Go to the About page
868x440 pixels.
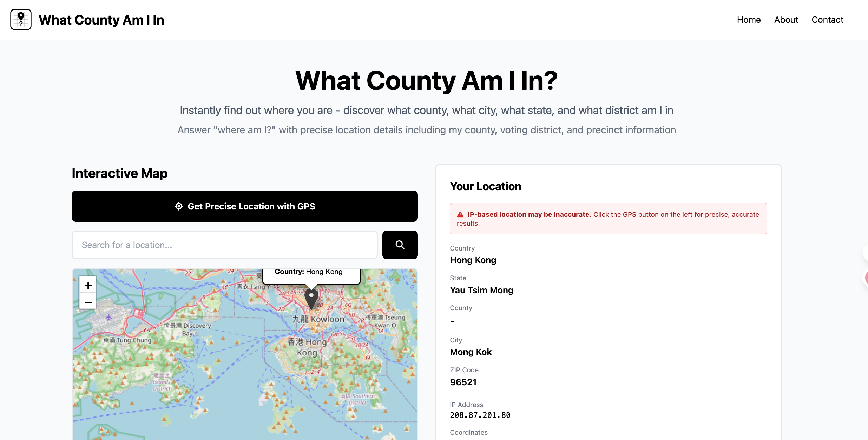[x=786, y=20]
